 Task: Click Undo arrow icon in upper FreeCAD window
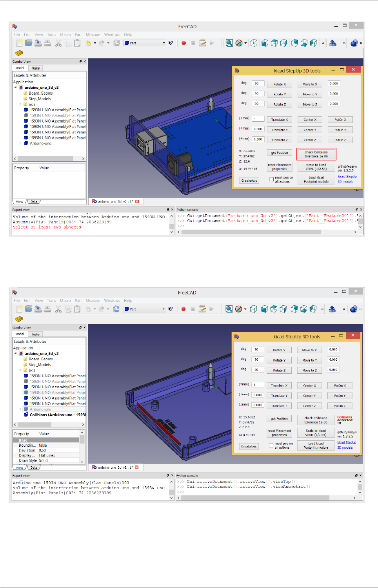tap(88, 43)
